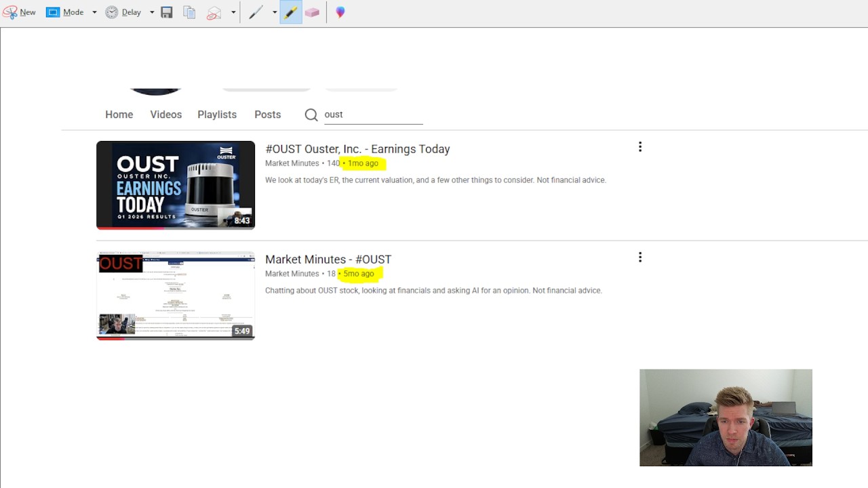Edit the snip with Paint 3D

point(340,12)
